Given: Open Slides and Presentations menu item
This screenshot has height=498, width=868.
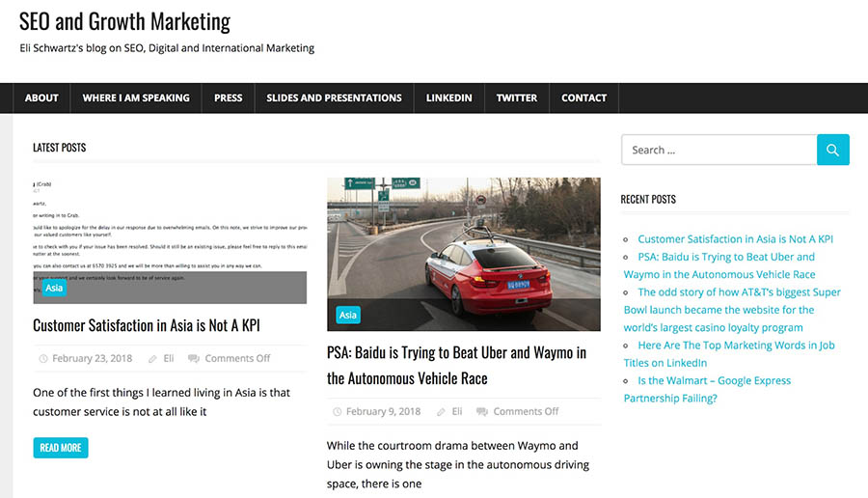Looking at the screenshot, I should tap(334, 97).
